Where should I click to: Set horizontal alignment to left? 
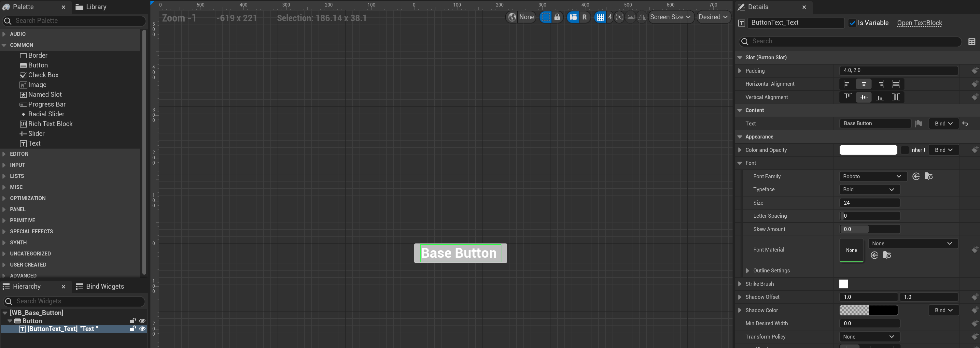(x=847, y=84)
